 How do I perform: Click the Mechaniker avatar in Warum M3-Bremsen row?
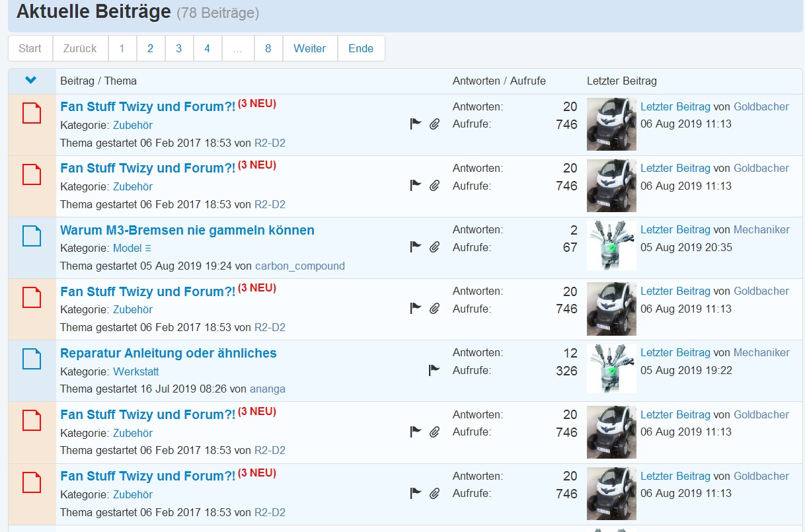[x=611, y=246]
